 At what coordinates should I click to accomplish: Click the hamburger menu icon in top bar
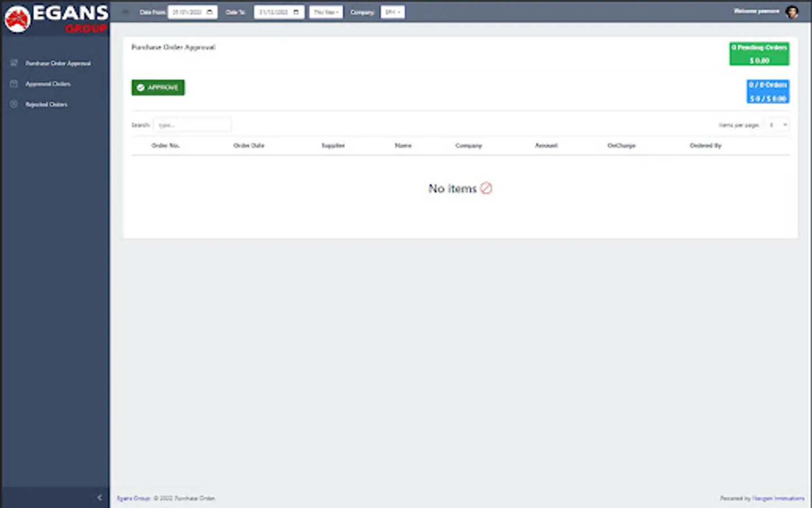coord(125,12)
